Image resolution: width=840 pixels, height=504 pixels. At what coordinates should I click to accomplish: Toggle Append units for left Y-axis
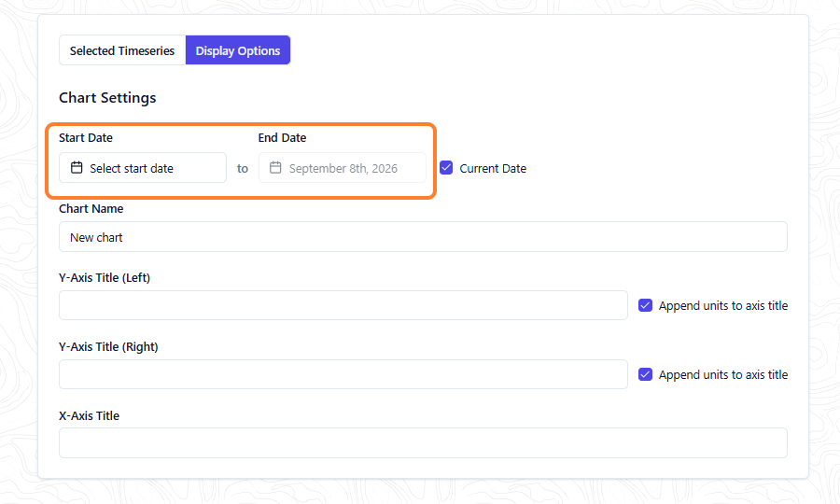pyautogui.click(x=645, y=305)
